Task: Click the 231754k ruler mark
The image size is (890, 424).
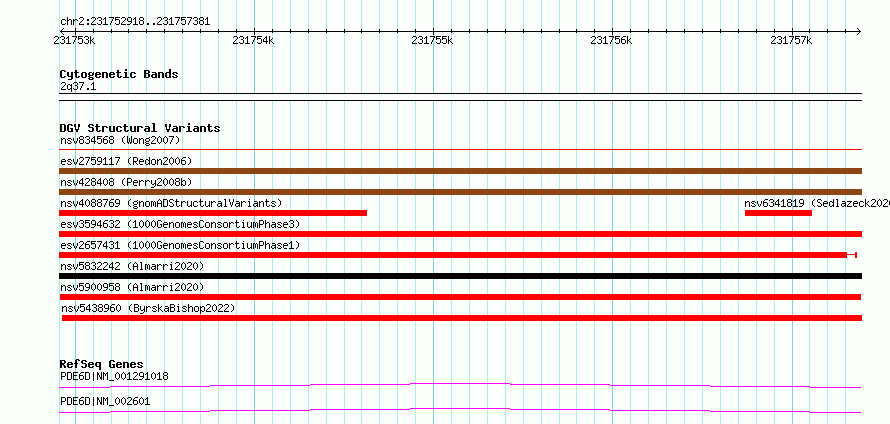Action: pos(253,40)
